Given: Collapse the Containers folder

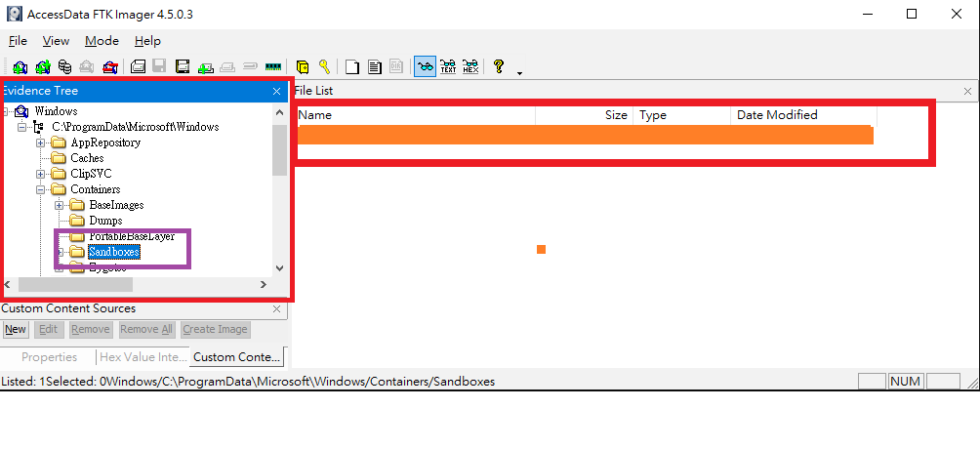Looking at the screenshot, I should [x=41, y=189].
